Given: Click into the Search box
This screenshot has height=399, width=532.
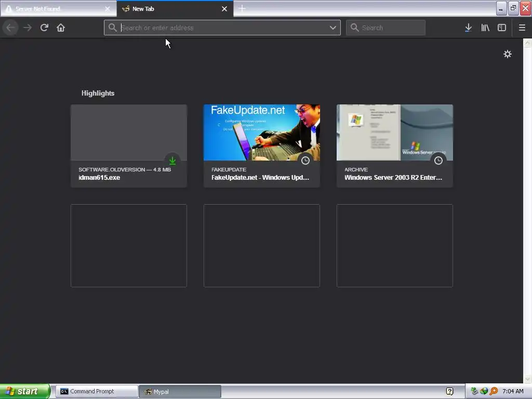Looking at the screenshot, I should pyautogui.click(x=386, y=28).
